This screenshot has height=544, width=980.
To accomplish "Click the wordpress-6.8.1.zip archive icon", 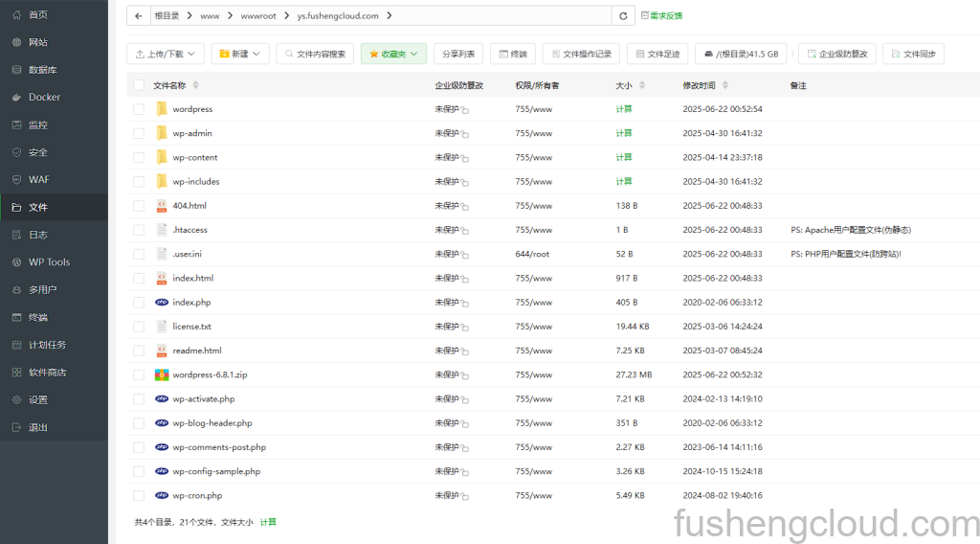I will (x=161, y=374).
